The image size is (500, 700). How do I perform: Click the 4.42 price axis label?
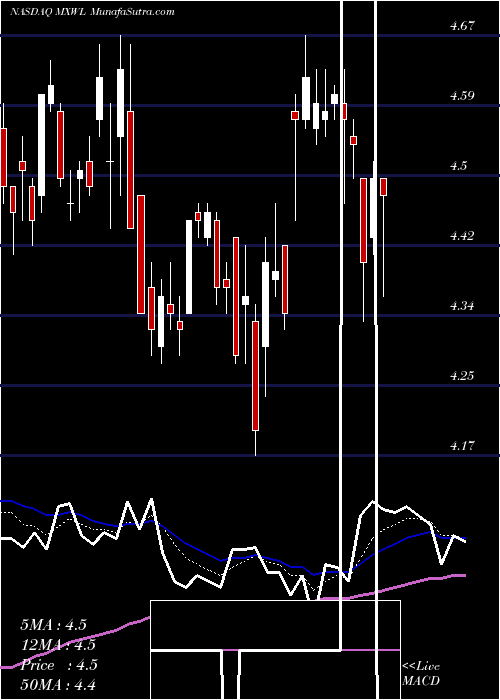(462, 236)
